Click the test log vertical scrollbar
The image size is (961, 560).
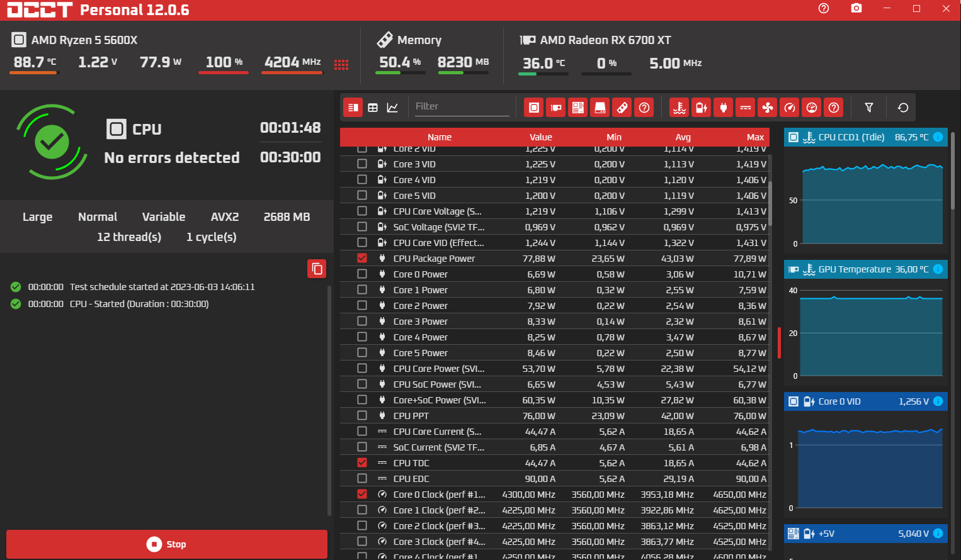click(x=329, y=401)
